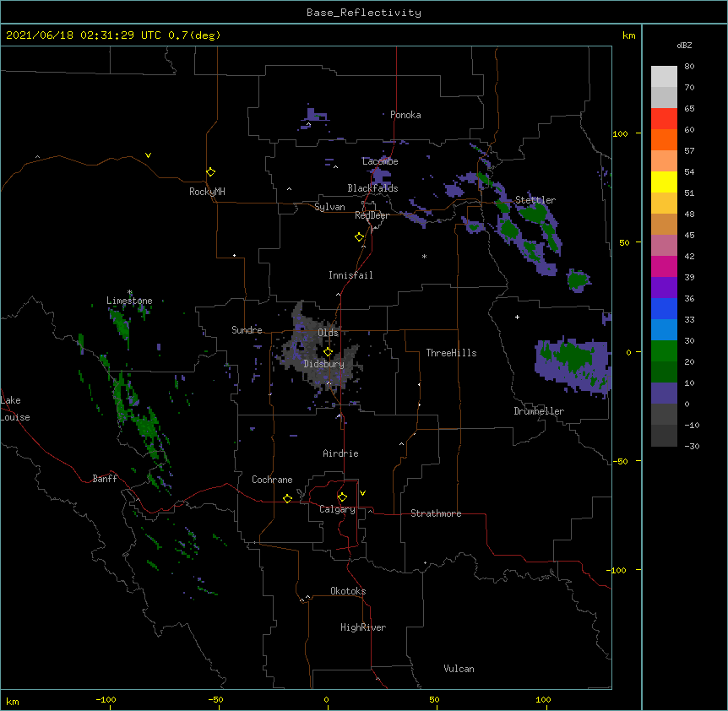
Task: Pick the magenta 39-42 dBZ legend swatch
Action: [664, 266]
